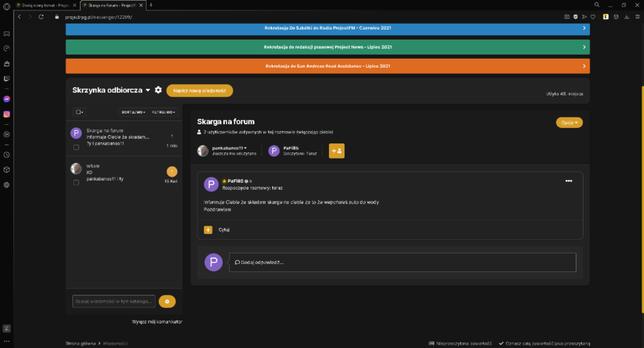Open the Rekrutacja do San Andreas Road Assistance banner

(328, 66)
